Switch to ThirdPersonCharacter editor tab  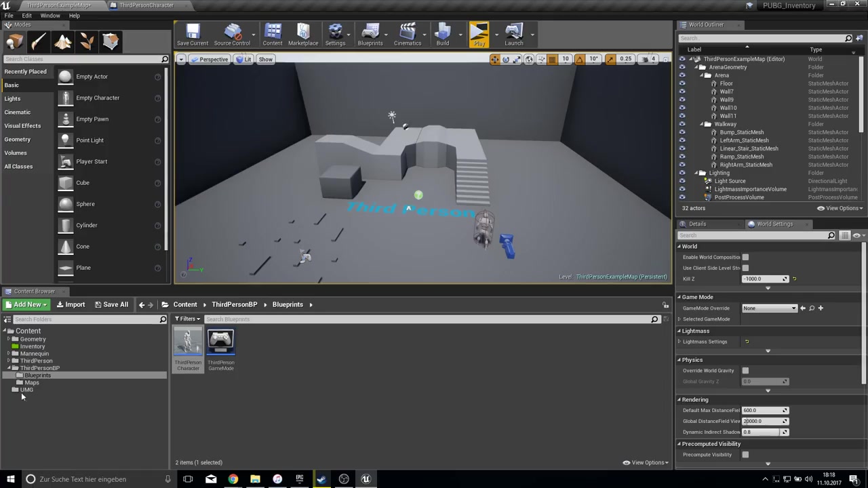[146, 5]
